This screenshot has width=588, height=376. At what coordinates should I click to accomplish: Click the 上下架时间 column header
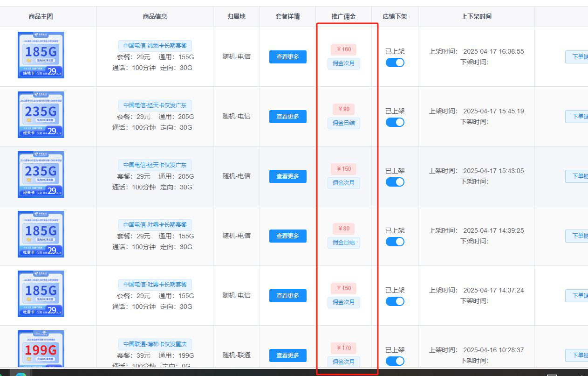tap(476, 16)
